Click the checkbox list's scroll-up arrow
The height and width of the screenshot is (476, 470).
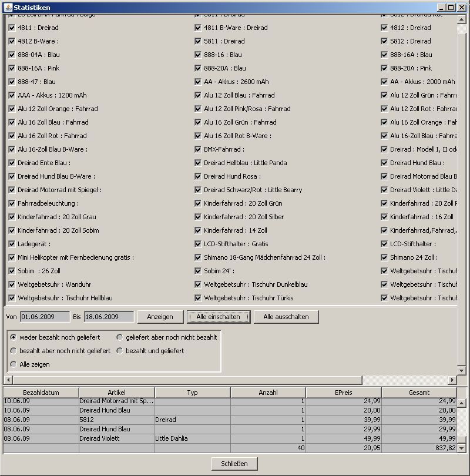tap(462, 20)
